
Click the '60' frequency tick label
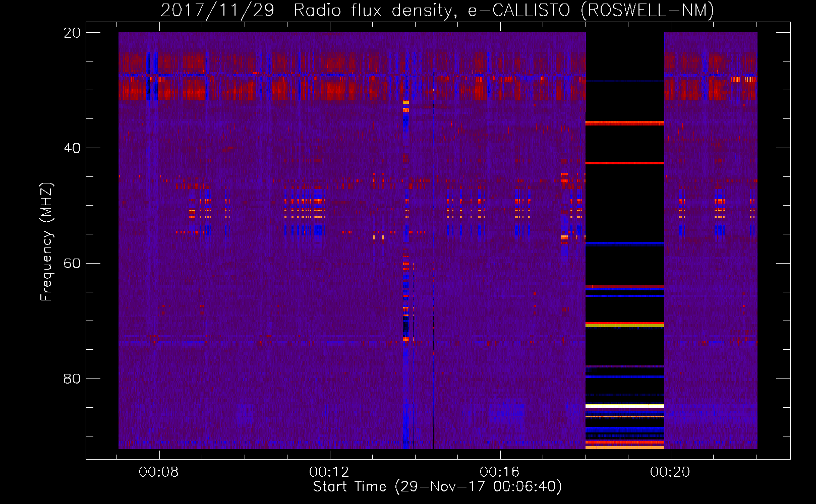tap(72, 264)
